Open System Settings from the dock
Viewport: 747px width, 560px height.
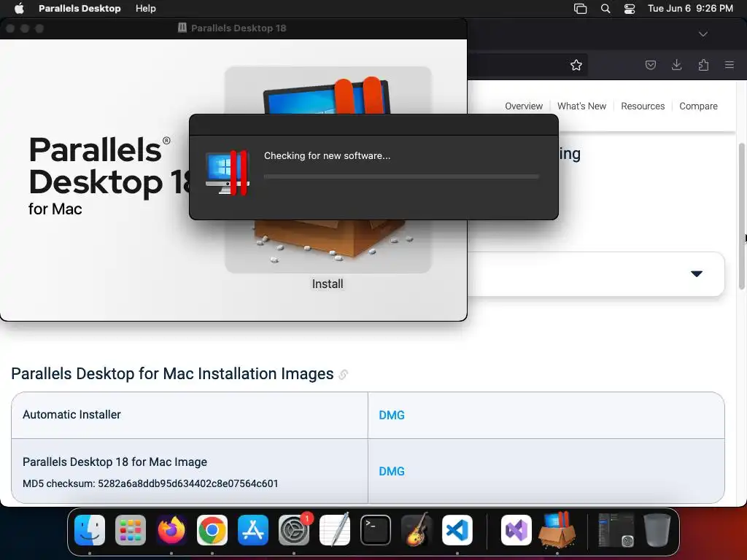294,530
